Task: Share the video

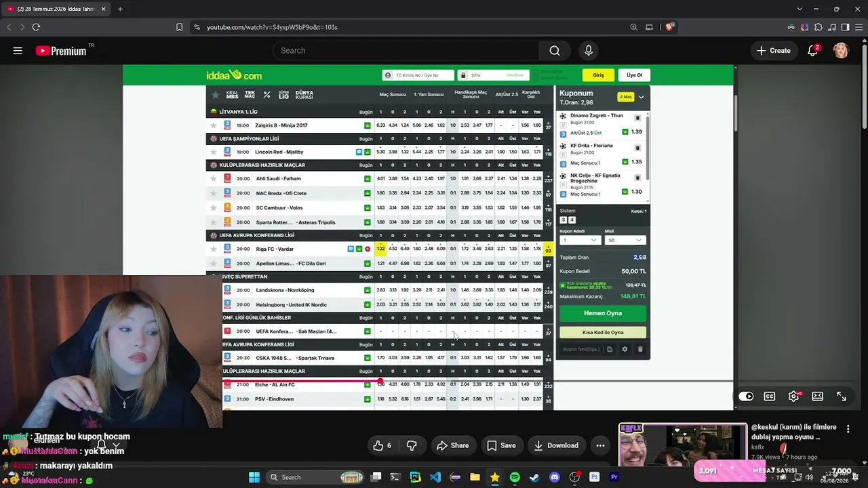Action: [452, 445]
